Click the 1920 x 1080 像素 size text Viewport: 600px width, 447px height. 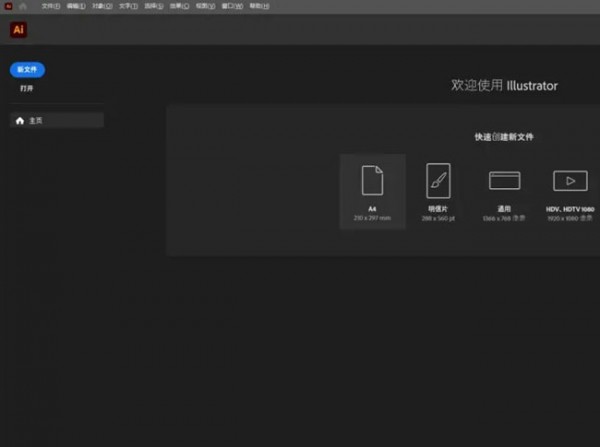click(x=570, y=219)
